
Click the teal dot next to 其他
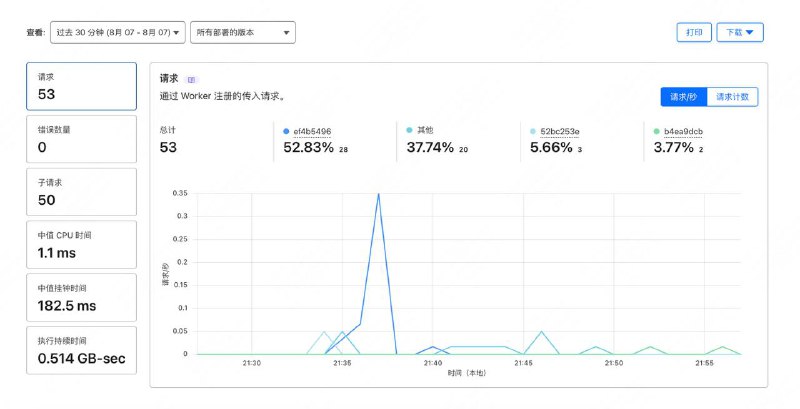click(410, 131)
